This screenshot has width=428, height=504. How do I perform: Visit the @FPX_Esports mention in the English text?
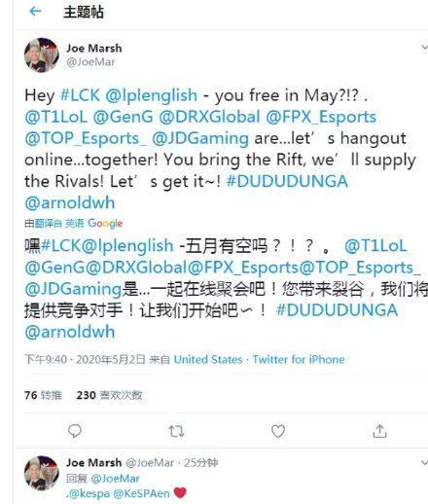pyautogui.click(x=321, y=117)
